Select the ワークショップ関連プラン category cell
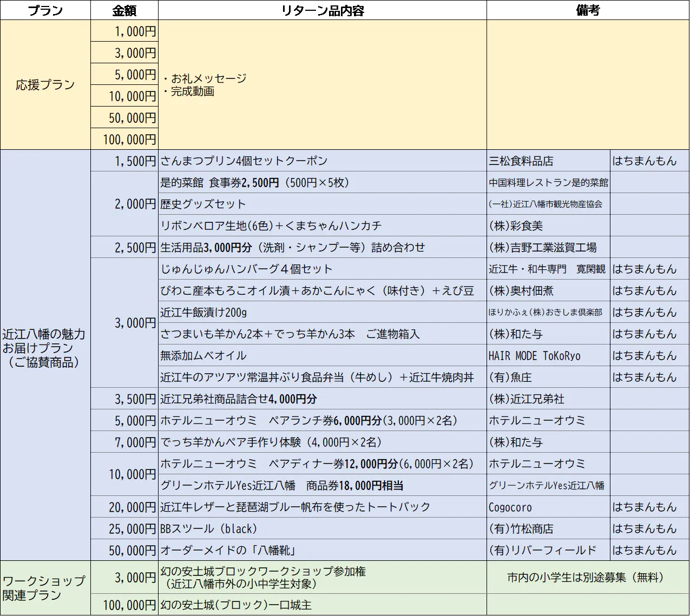690x616 pixels. [45, 588]
